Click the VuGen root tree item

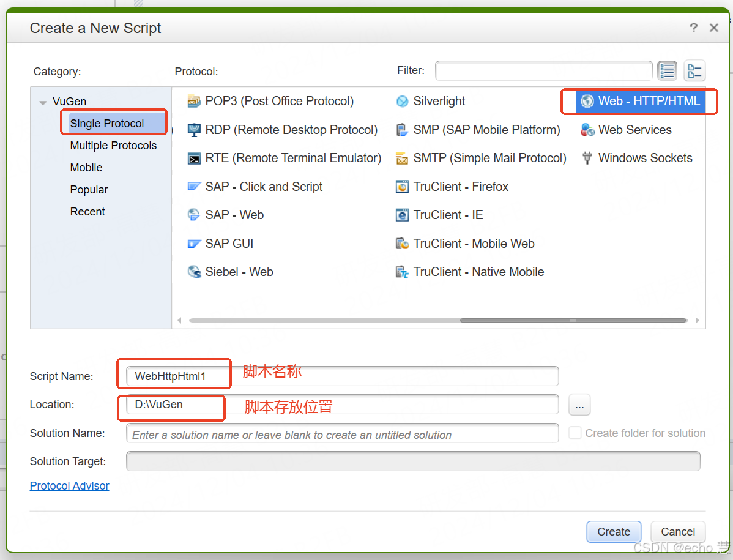coord(69,102)
